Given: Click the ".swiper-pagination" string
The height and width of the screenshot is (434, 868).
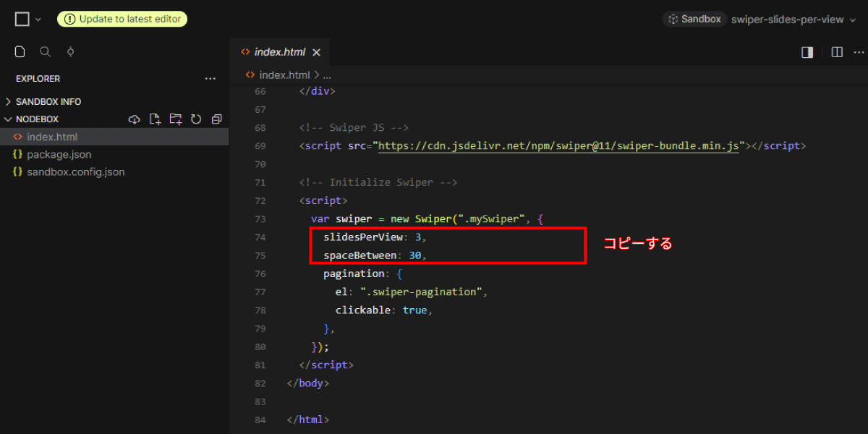Looking at the screenshot, I should pyautogui.click(x=420, y=292).
